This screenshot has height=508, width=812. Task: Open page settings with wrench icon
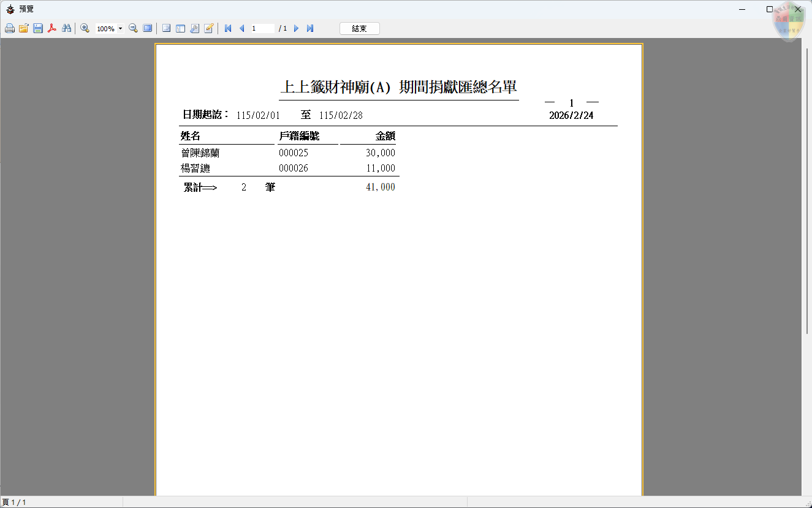(x=195, y=29)
